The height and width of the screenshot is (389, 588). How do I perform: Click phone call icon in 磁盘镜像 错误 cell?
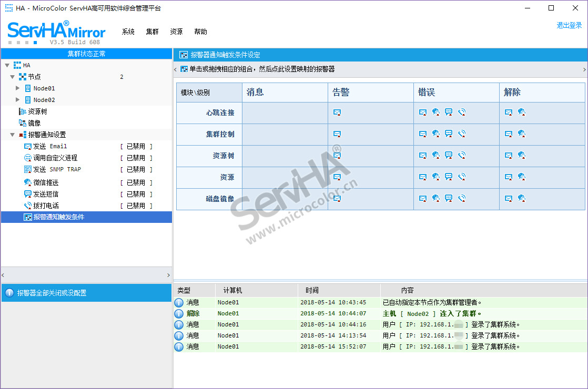(x=462, y=199)
